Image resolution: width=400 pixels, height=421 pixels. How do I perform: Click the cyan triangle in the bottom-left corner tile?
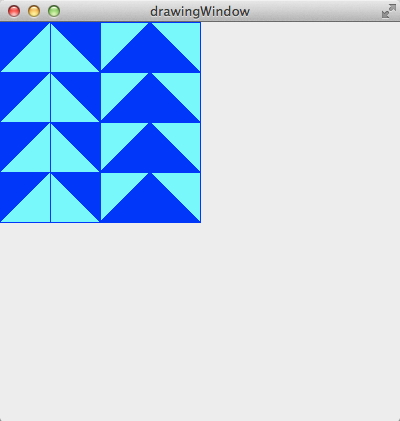(33, 205)
